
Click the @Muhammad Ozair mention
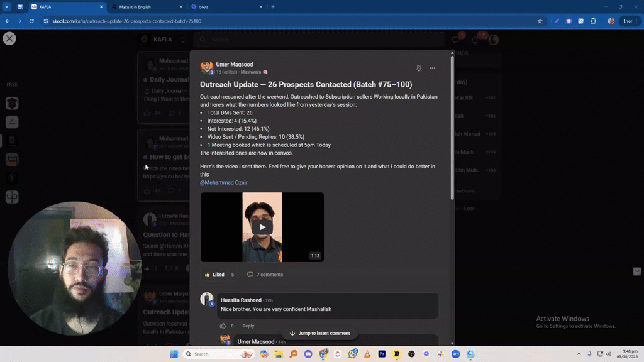coord(223,183)
